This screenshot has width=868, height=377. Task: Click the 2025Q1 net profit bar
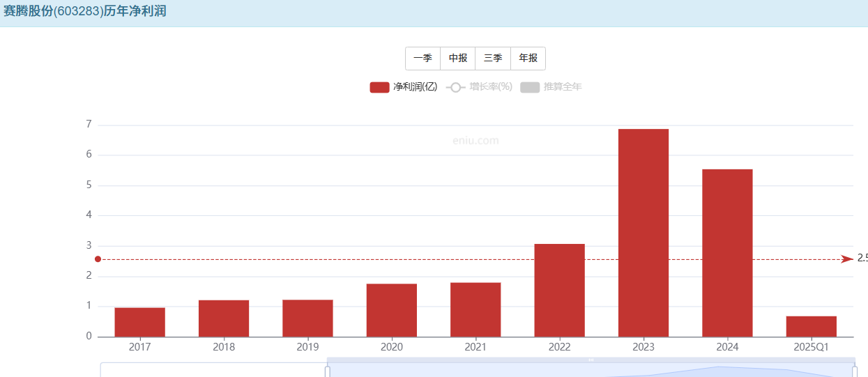coord(811,326)
